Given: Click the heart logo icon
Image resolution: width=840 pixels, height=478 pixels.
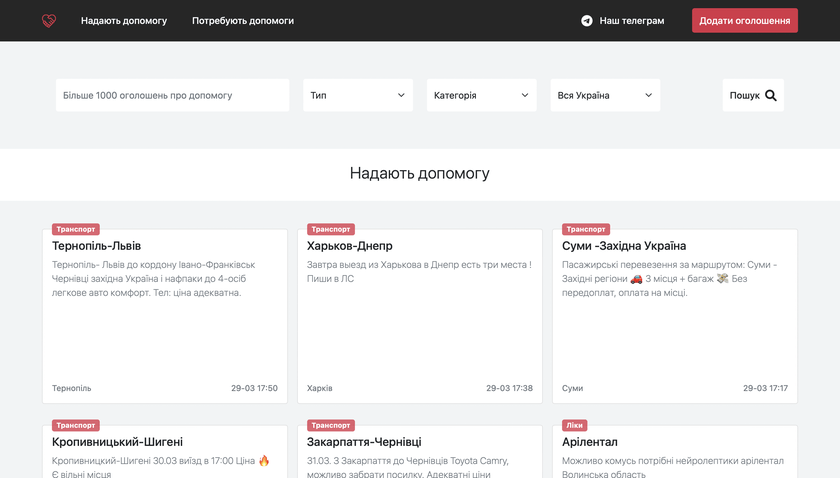Looking at the screenshot, I should click(x=49, y=21).
